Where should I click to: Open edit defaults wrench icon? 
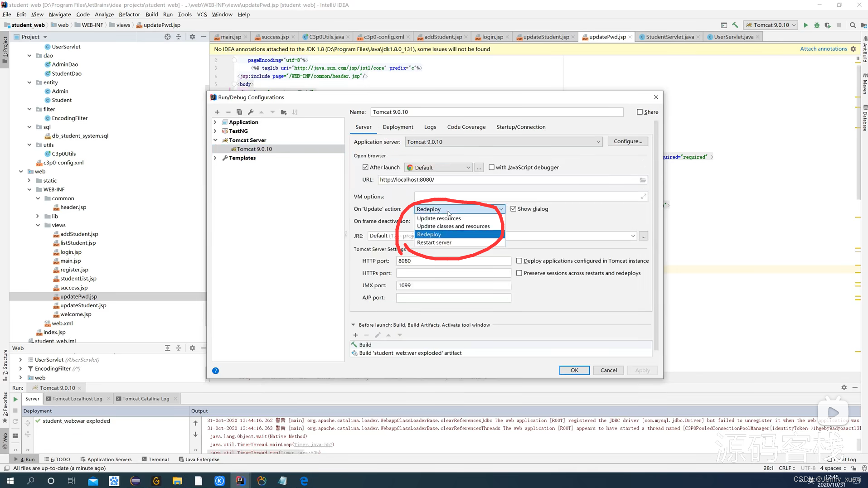tap(250, 112)
